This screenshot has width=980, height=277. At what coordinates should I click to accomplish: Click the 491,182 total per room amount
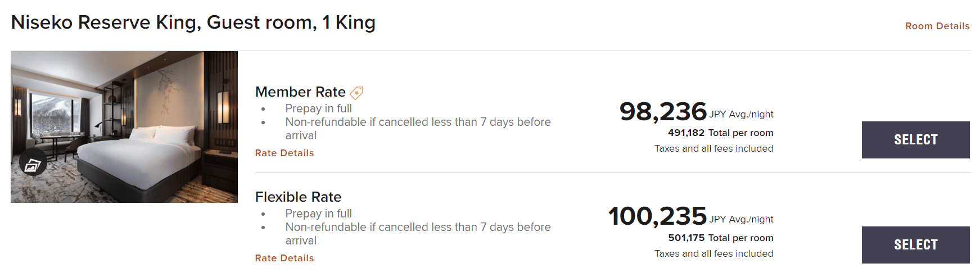(686, 133)
